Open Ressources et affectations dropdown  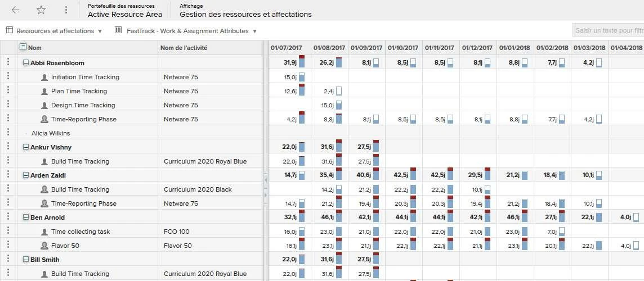(54, 31)
